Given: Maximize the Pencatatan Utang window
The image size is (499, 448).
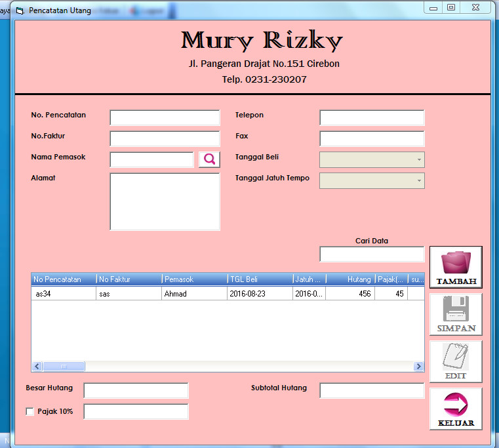Looking at the screenshot, I should point(451,7).
